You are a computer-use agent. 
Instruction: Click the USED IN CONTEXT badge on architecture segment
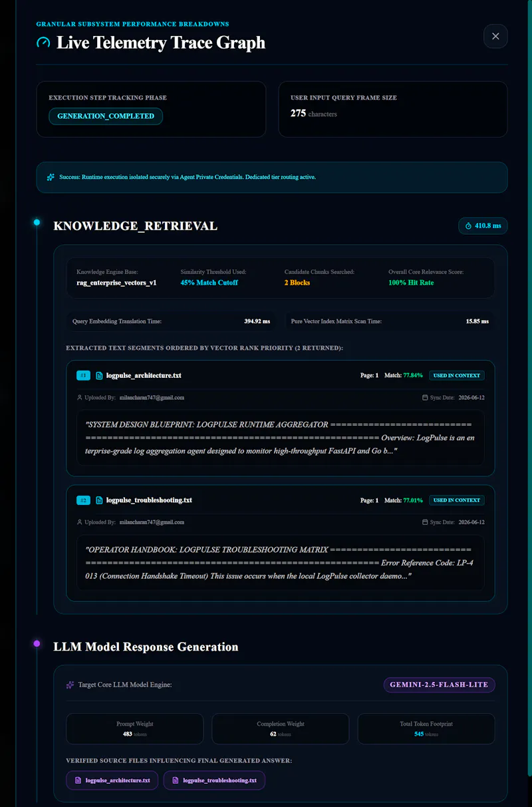click(x=457, y=375)
